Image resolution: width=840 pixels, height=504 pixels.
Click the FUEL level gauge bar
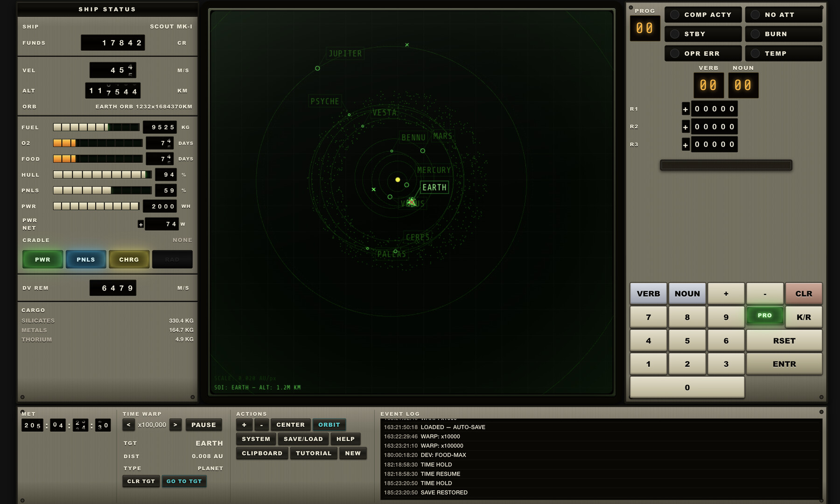click(x=96, y=127)
